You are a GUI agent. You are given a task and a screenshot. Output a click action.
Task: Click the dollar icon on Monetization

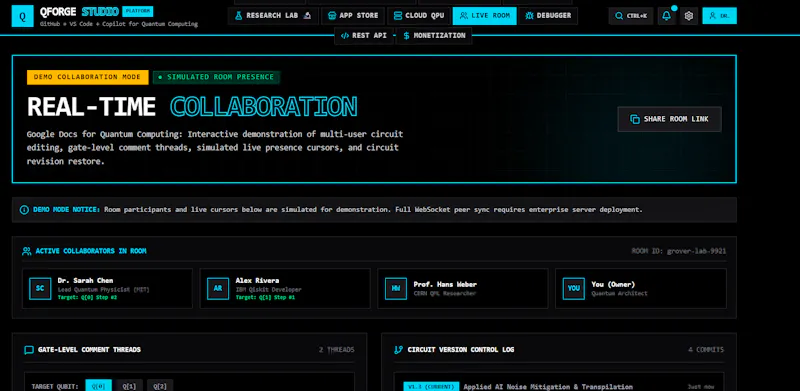pyautogui.click(x=406, y=36)
